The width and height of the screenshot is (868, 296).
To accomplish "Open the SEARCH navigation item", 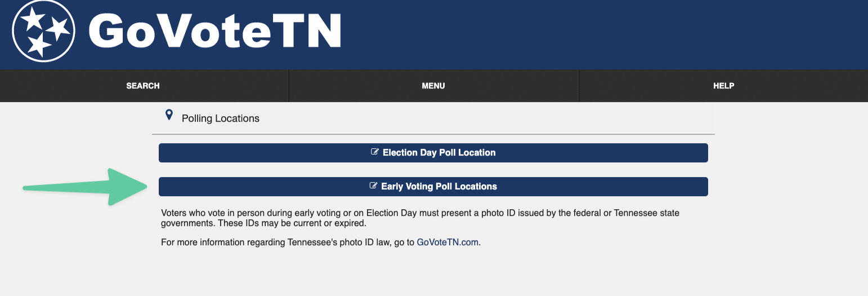I will tap(143, 86).
